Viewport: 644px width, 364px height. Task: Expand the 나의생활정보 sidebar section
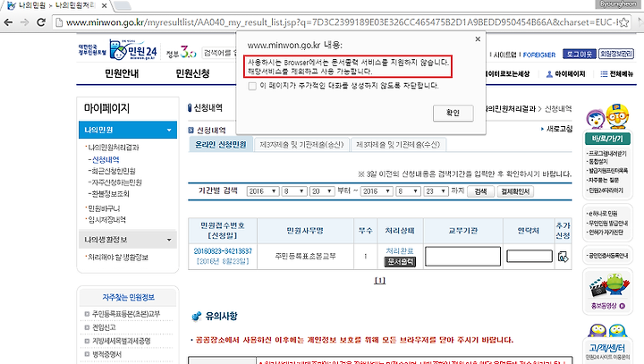tap(128, 240)
